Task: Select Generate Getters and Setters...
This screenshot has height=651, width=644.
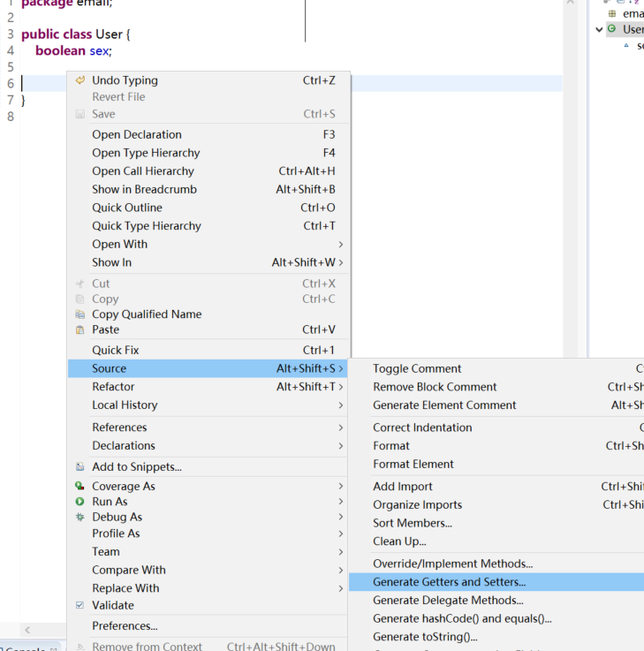Action: click(x=496, y=582)
